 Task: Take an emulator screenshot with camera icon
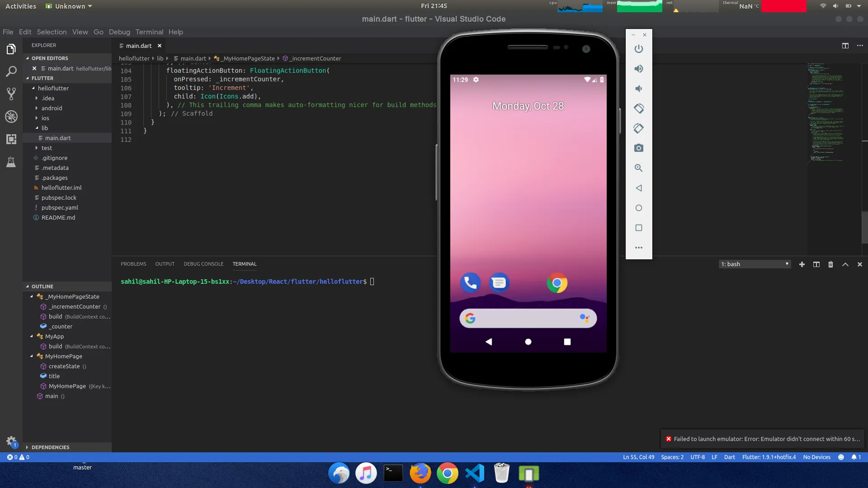tap(638, 148)
